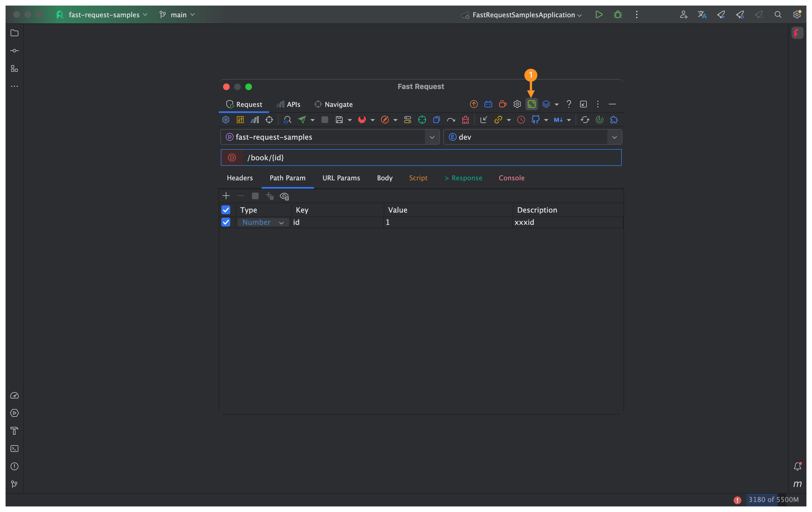The image size is (812, 512).
Task: Click the orange coffee cup icon
Action: 502,104
